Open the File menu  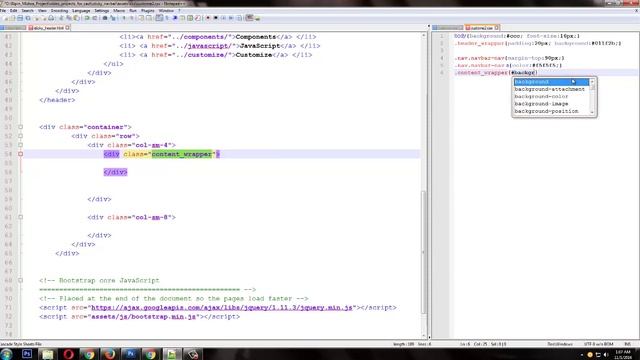pyautogui.click(x=3, y=11)
